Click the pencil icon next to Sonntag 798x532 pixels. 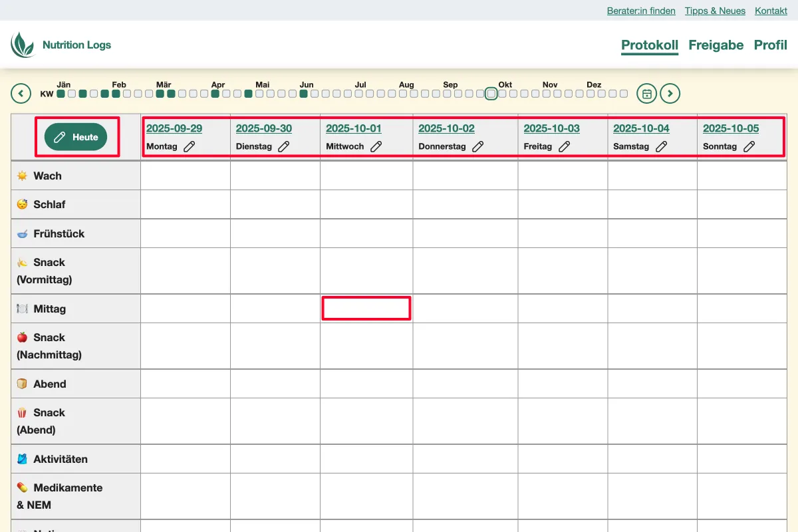pyautogui.click(x=750, y=146)
